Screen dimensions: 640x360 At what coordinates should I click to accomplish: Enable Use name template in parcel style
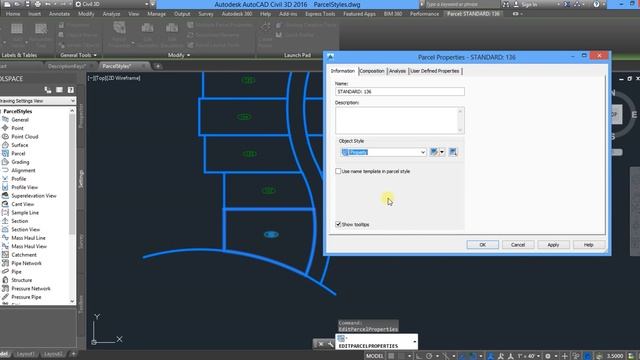coord(338,171)
